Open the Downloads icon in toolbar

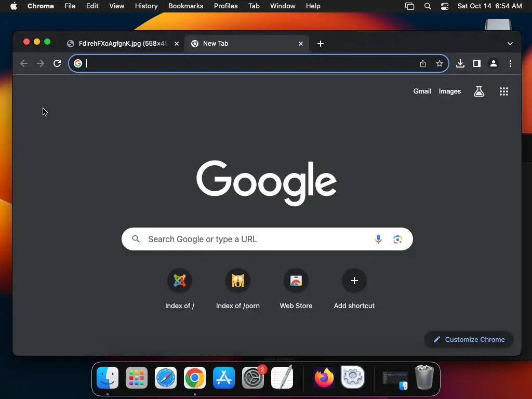460,63
